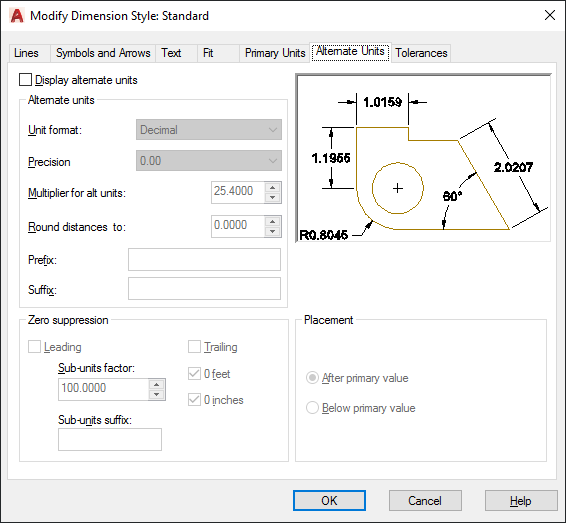
Task: Decrease Round distances value with down arrow
Action: coord(273,231)
